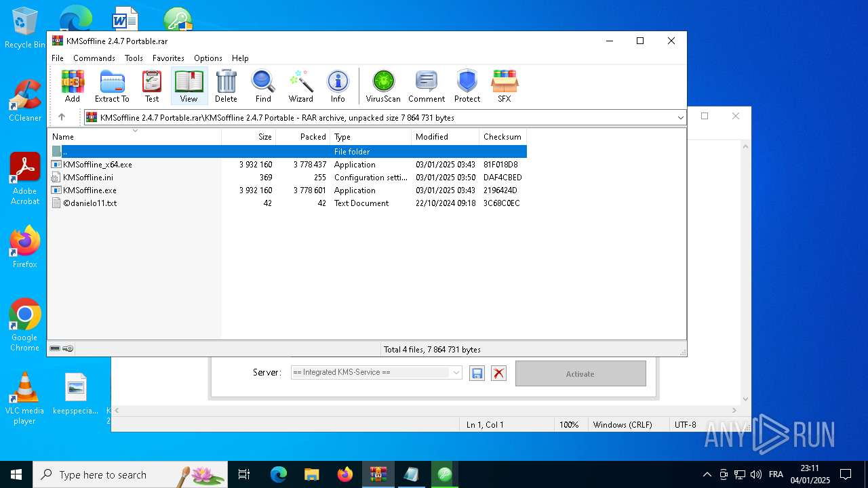Click the Extract To toolbar icon
The height and width of the screenshot is (488, 868).
tap(112, 86)
